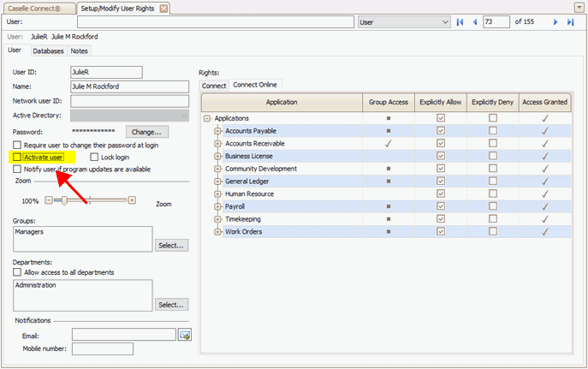Viewport: 588px width, 369px height.
Task: Expand the Work Orders node
Action: pos(217,232)
